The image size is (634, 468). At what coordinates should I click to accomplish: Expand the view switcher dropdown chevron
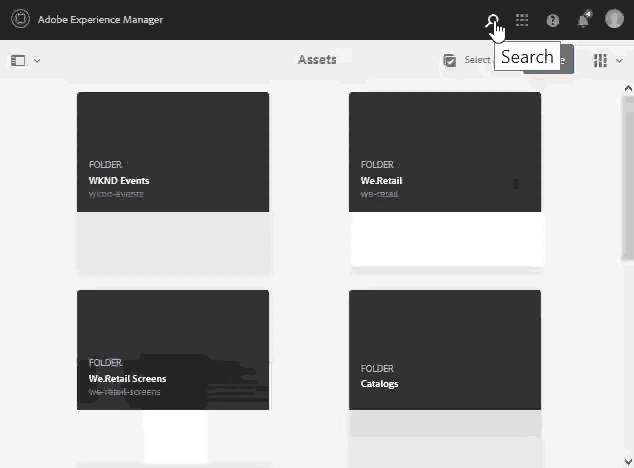pos(619,61)
